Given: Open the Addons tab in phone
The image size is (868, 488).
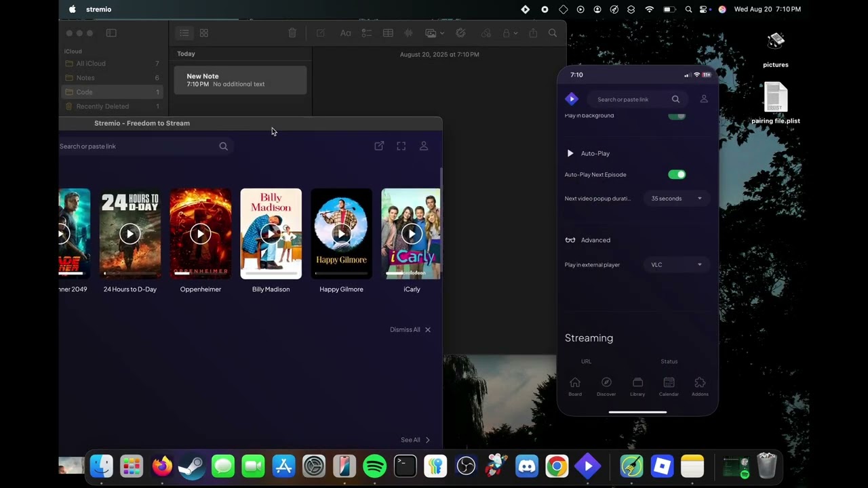Looking at the screenshot, I should [700, 386].
